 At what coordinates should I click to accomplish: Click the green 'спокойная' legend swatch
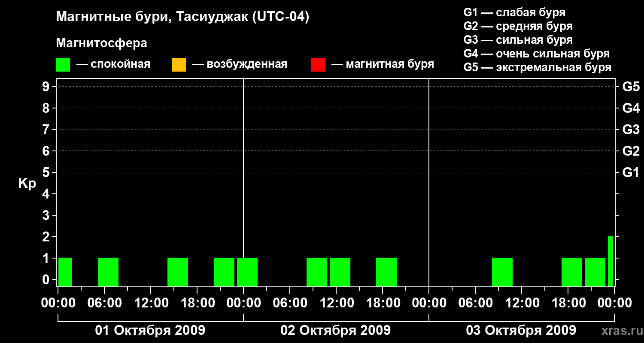click(63, 65)
